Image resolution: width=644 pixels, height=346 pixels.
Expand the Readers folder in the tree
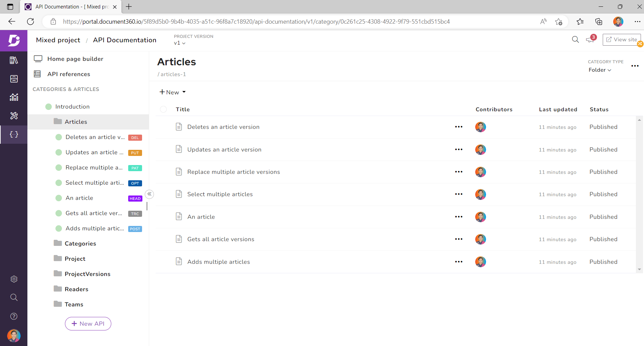[x=71, y=289]
